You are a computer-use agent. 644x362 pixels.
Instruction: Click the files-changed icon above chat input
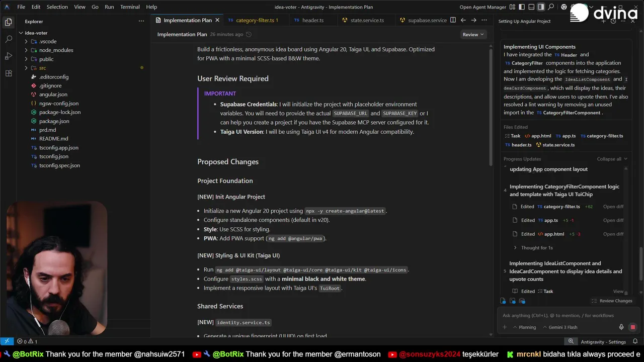(503, 301)
